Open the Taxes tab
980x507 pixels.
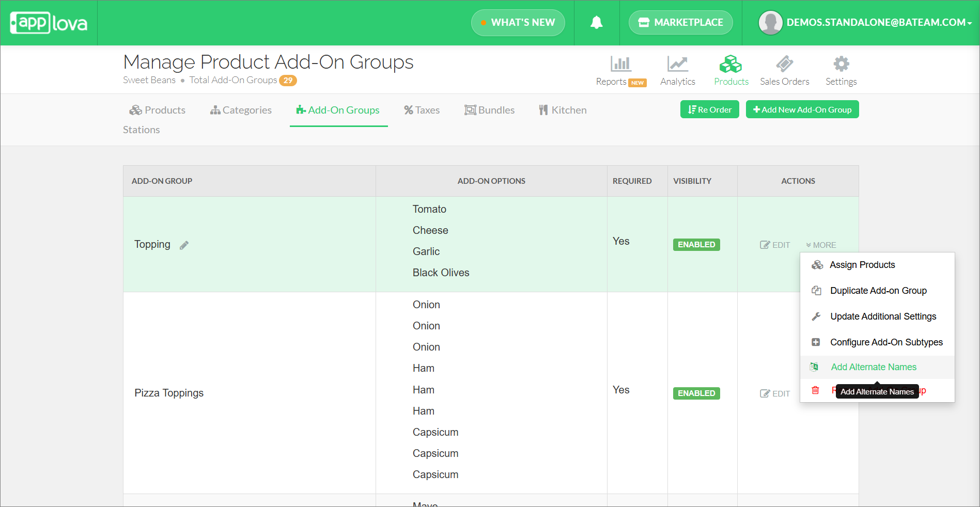(422, 110)
